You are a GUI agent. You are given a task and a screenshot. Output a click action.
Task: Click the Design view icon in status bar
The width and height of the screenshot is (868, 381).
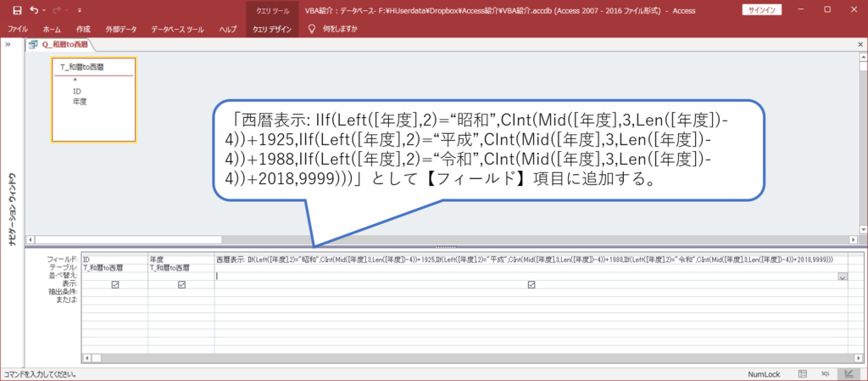point(849,374)
